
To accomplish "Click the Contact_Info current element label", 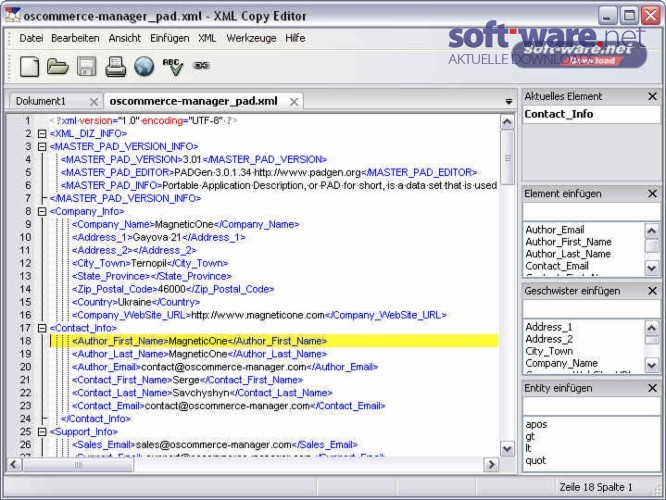I will pos(559,114).
